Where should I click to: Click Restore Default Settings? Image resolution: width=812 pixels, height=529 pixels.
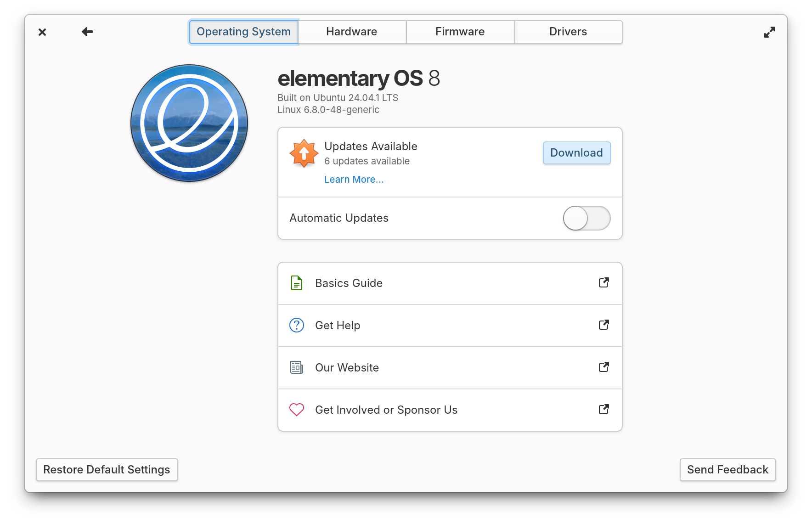(107, 470)
